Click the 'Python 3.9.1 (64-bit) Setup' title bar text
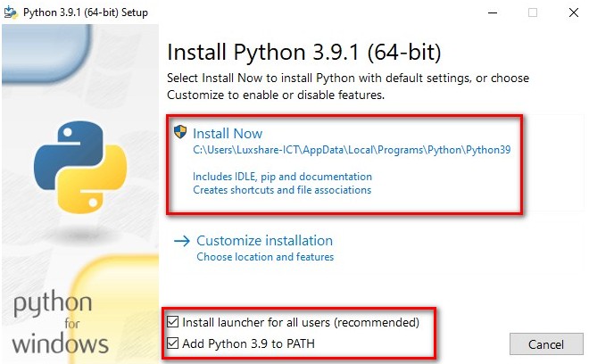Screen dimensions: 589x364 [86, 12]
